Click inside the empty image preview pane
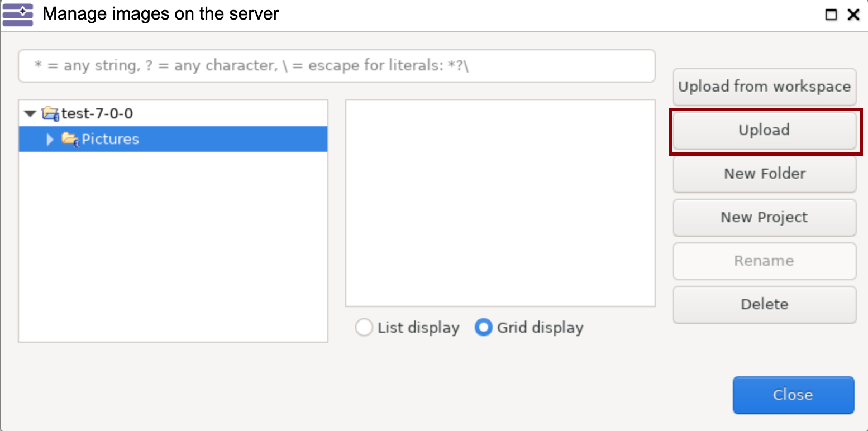 (x=500, y=203)
